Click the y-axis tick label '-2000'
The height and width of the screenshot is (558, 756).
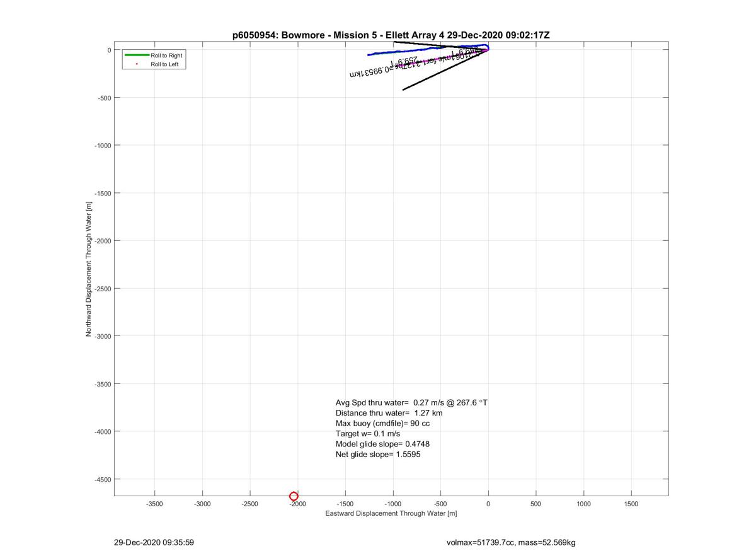pyautogui.click(x=103, y=241)
